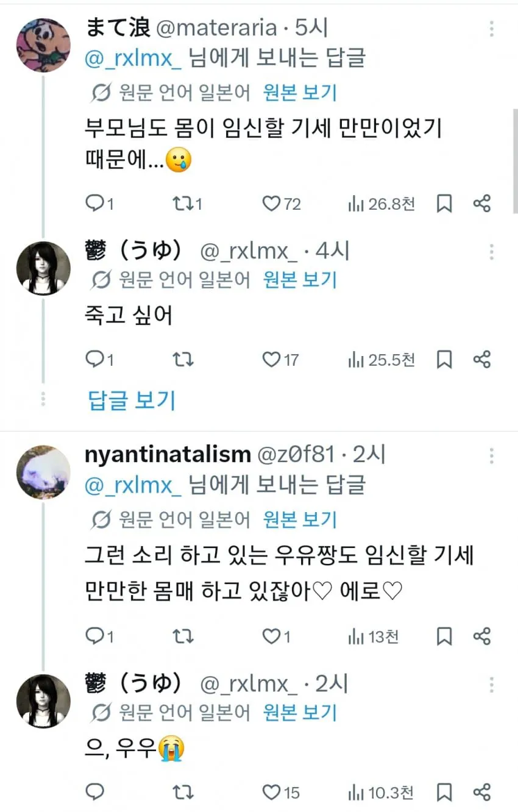Image resolution: width=518 pixels, height=812 pixels.
Task: Bookmark the nyantinatalism reply
Action: 444,636
